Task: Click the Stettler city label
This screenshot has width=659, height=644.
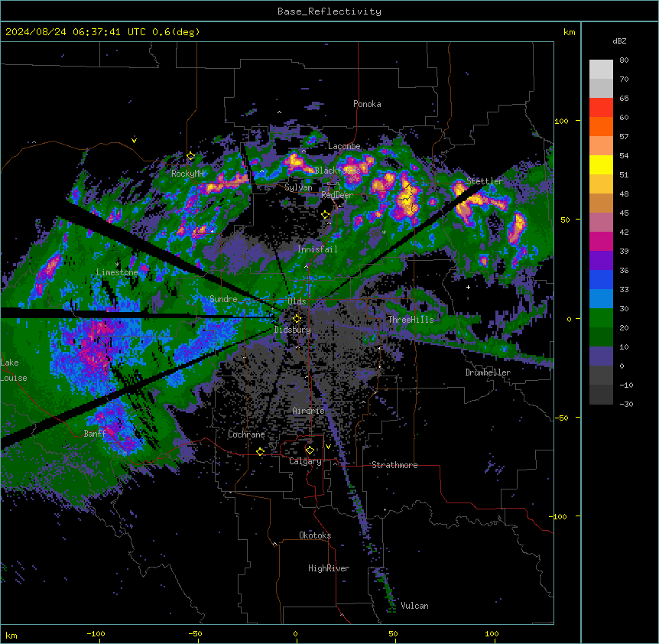Action: (485, 181)
